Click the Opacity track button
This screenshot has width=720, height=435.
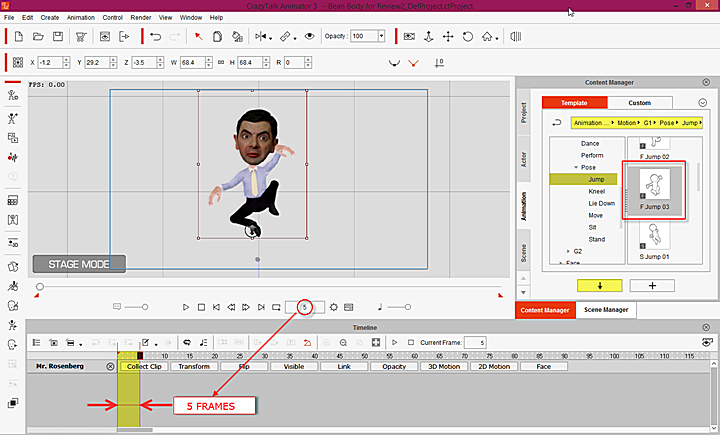(394, 366)
